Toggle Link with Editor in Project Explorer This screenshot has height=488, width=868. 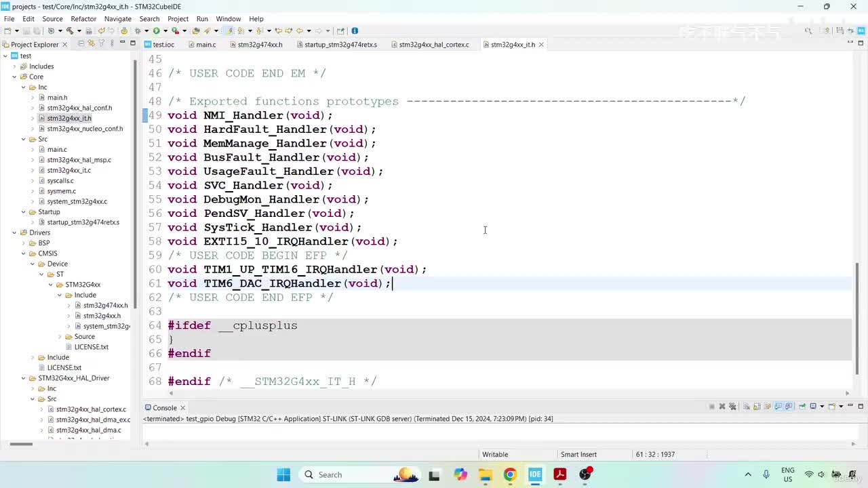91,44
